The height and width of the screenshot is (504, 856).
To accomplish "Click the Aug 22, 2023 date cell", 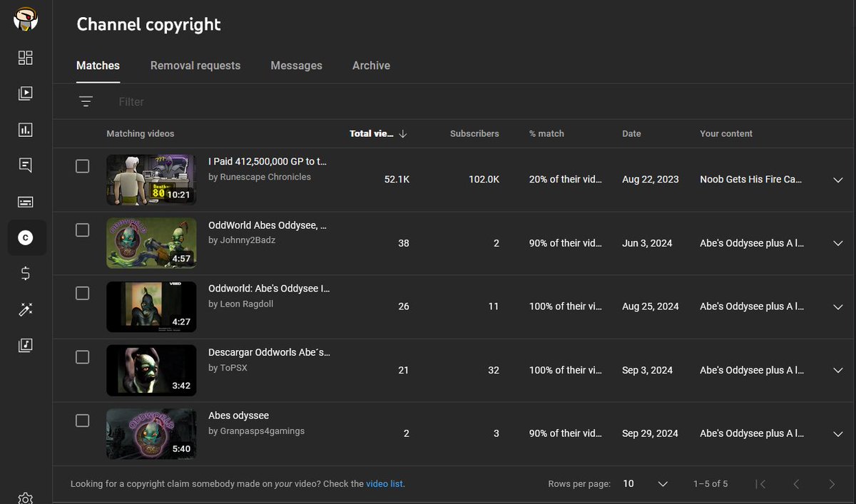I will click(651, 180).
